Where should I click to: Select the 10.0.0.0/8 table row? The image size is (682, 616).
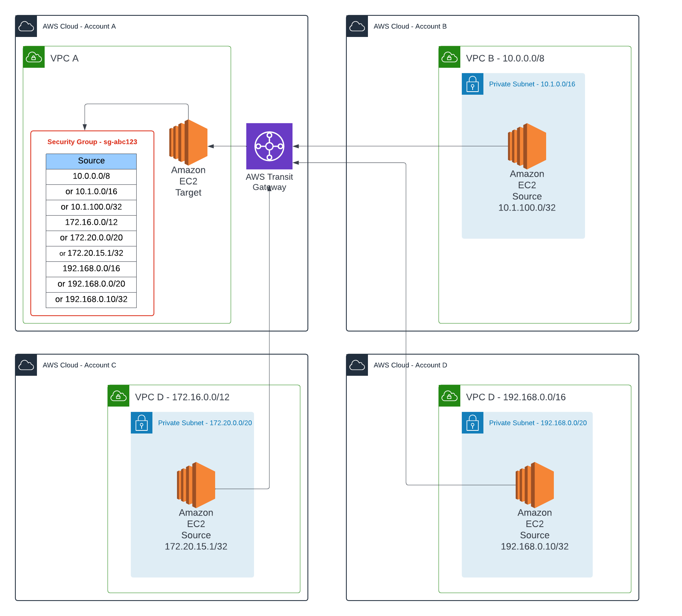(x=91, y=177)
